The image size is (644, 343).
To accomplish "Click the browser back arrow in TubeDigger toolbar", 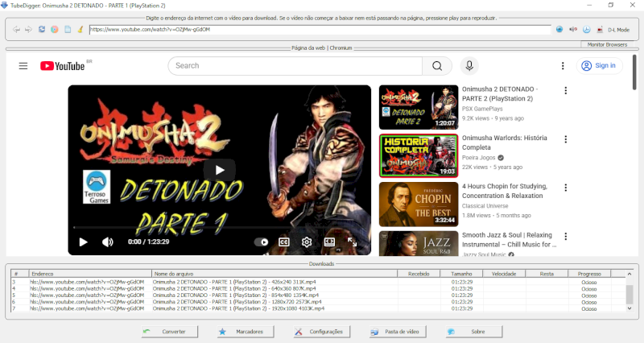I will 17,30.
